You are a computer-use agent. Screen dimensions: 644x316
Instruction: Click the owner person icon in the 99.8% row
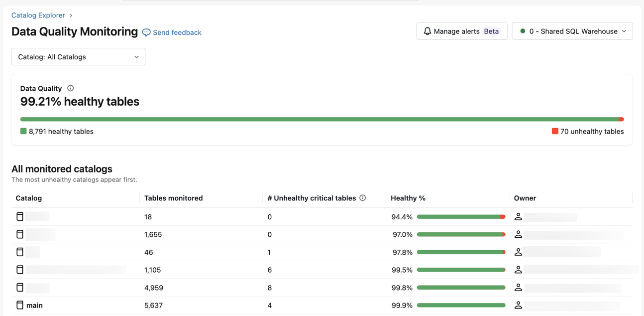[518, 287]
